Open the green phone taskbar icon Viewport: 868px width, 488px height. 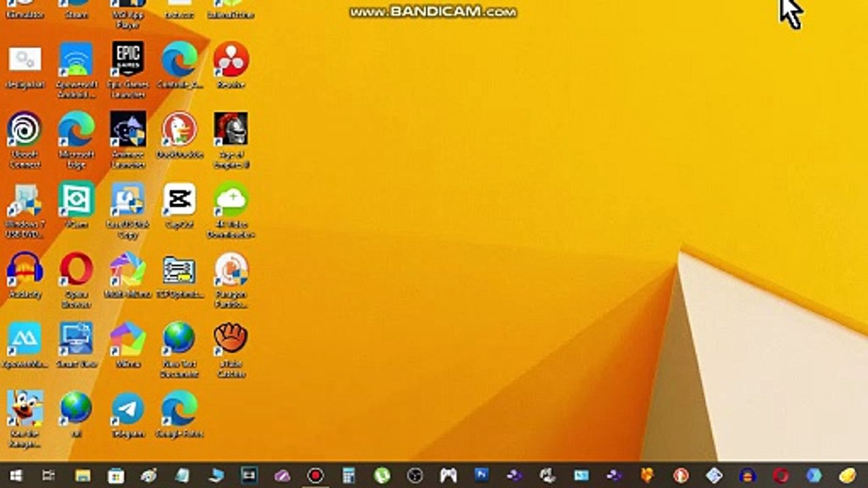[x=382, y=476]
